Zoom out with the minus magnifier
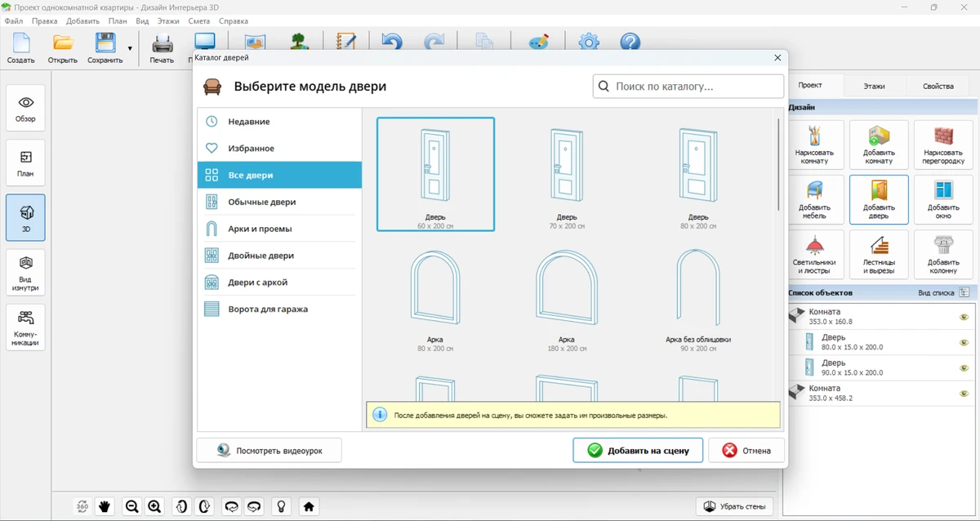Viewport: 980px width, 521px height. [x=131, y=506]
